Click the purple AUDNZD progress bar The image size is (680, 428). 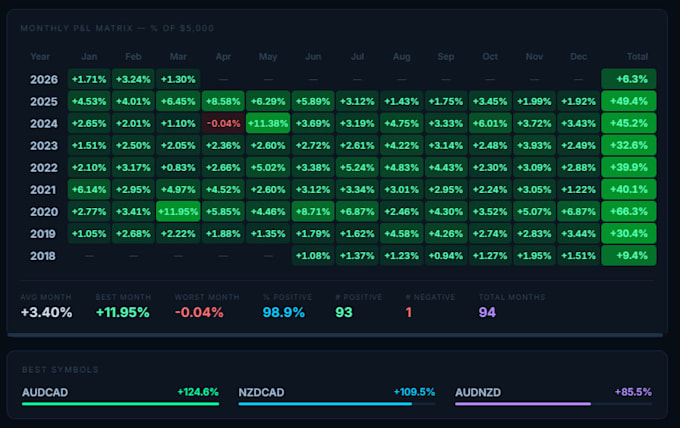(523, 404)
